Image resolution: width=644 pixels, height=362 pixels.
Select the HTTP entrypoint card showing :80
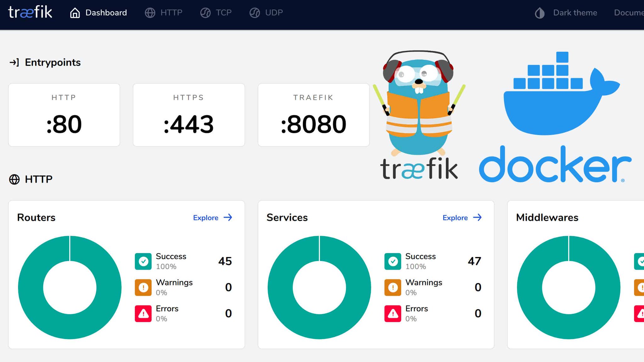64,115
